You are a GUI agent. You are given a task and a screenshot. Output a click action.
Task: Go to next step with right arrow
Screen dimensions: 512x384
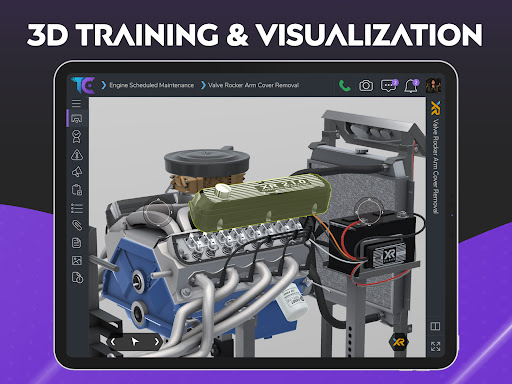(x=157, y=342)
